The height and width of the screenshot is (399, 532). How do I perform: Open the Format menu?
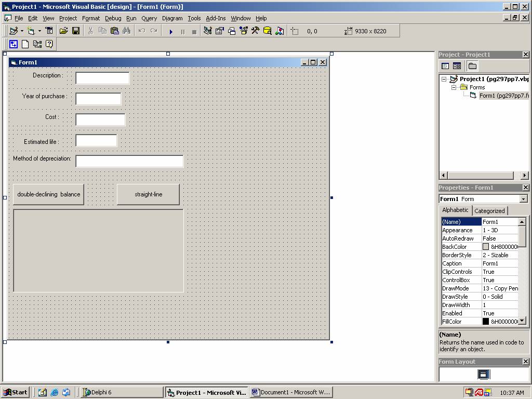[91, 18]
